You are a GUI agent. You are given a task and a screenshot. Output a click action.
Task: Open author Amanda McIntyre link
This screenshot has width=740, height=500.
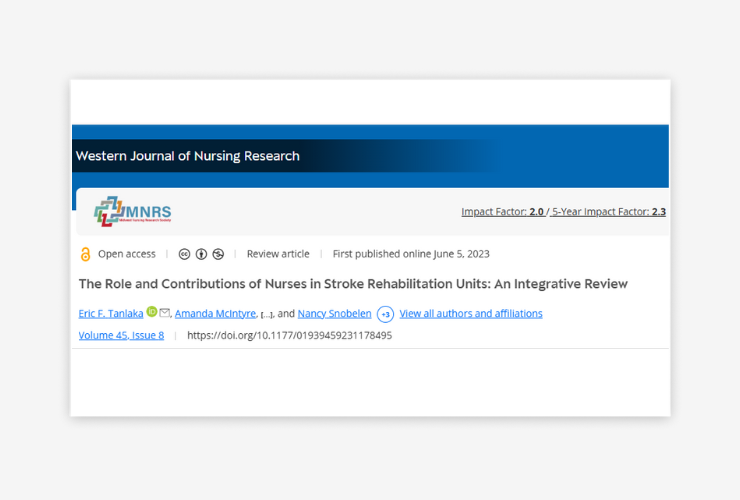click(215, 314)
